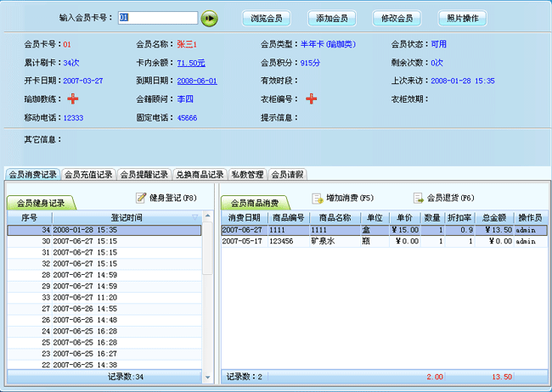Click the 健身登记 (F8) pencil icon
552x392 pixels.
coord(141,198)
